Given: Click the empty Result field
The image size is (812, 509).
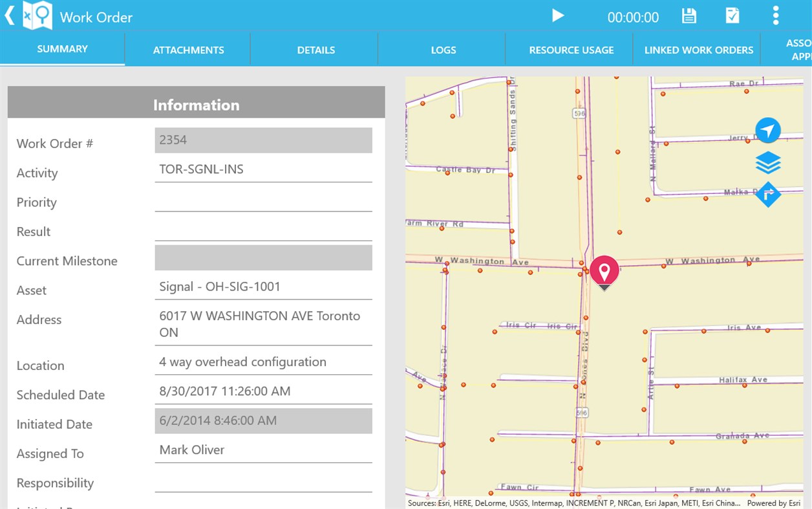Looking at the screenshot, I should [x=264, y=228].
